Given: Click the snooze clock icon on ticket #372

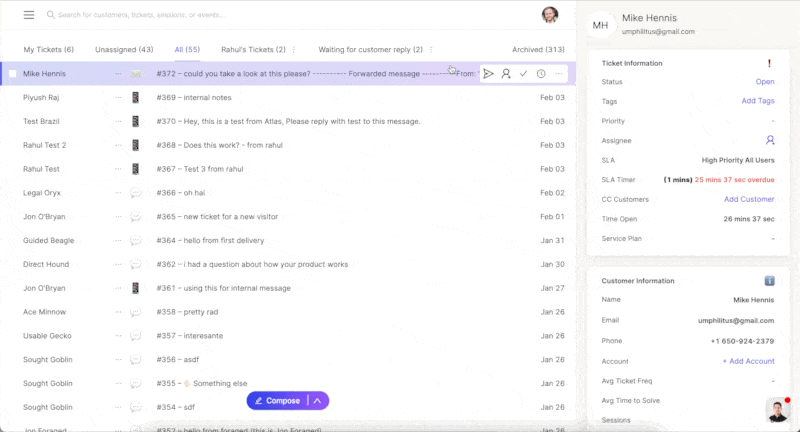Looking at the screenshot, I should (x=541, y=74).
